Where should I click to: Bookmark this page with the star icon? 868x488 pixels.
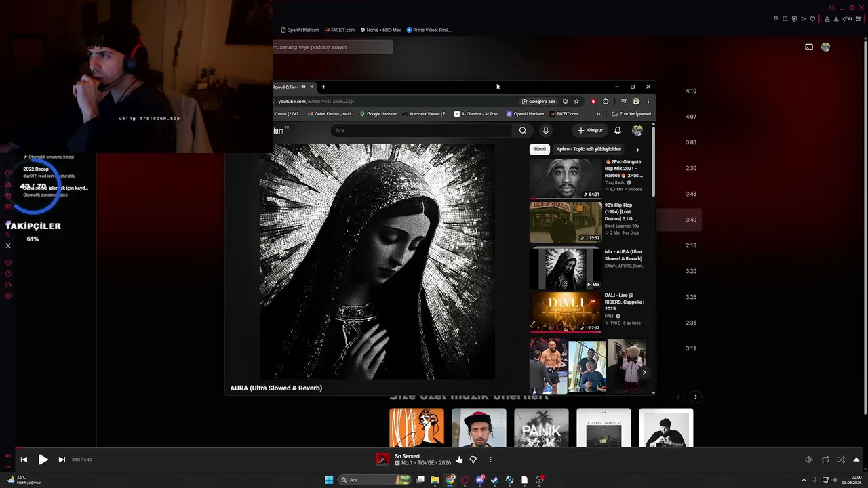pos(576,101)
